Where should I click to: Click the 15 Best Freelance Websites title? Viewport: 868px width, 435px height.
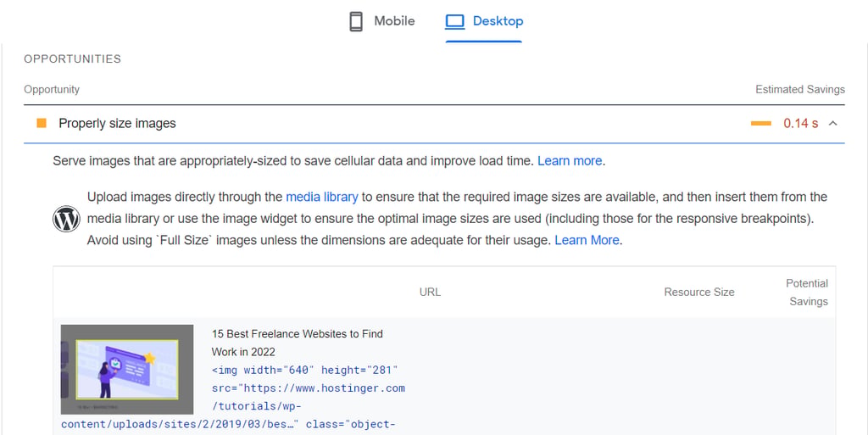pos(298,343)
